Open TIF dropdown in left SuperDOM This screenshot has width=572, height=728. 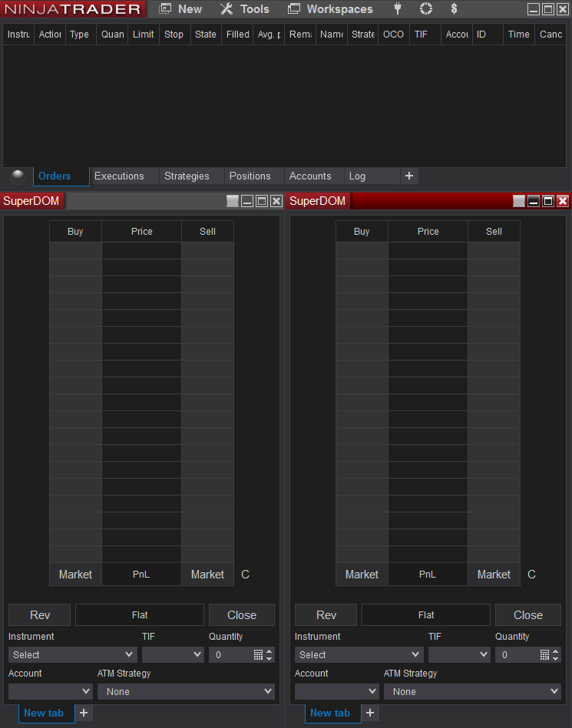tap(173, 654)
